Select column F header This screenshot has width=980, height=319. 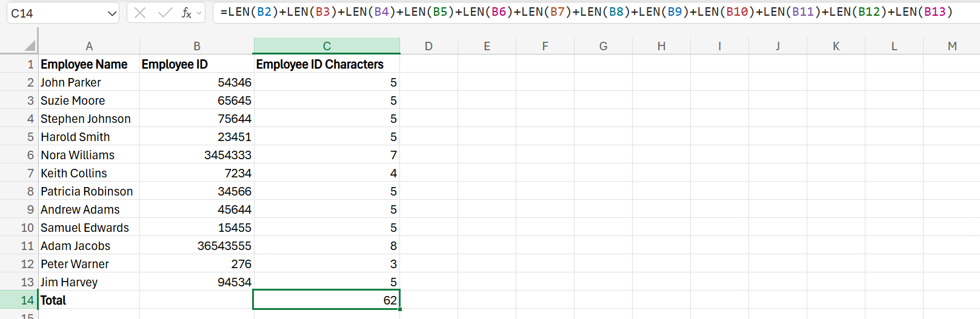tap(545, 46)
